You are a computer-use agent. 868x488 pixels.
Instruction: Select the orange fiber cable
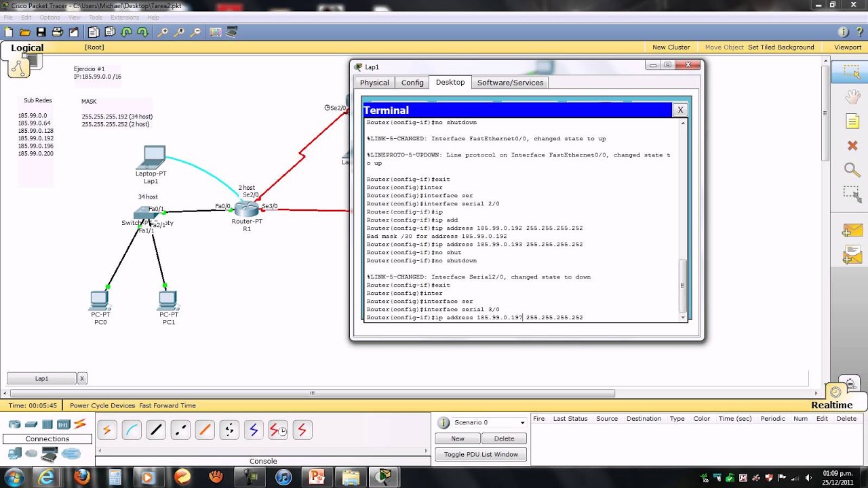pyautogui.click(x=205, y=430)
